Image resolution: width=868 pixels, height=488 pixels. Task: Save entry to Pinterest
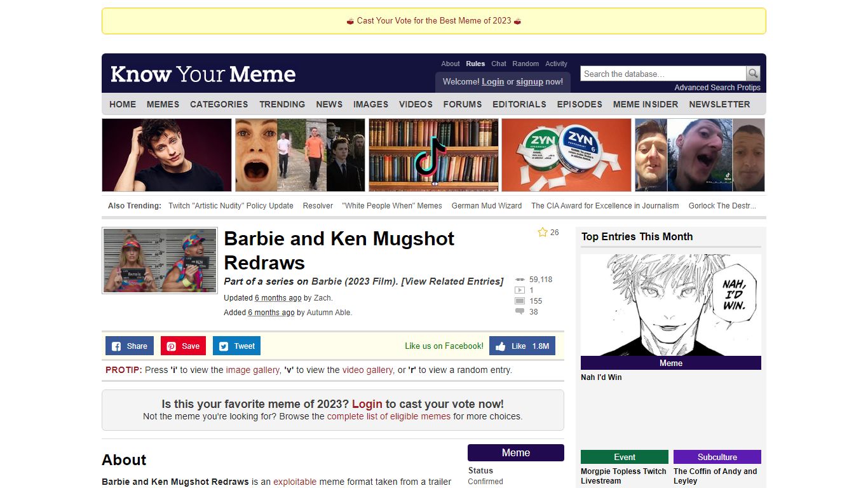tap(183, 346)
